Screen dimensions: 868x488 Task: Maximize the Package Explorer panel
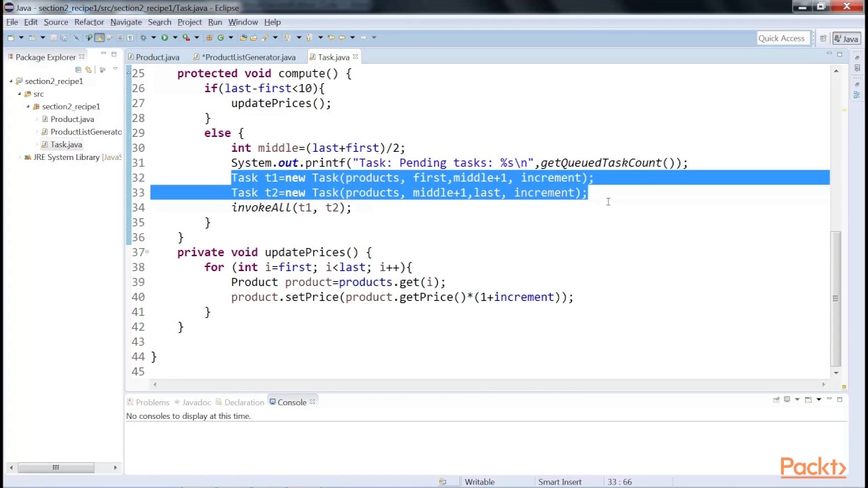pos(114,54)
